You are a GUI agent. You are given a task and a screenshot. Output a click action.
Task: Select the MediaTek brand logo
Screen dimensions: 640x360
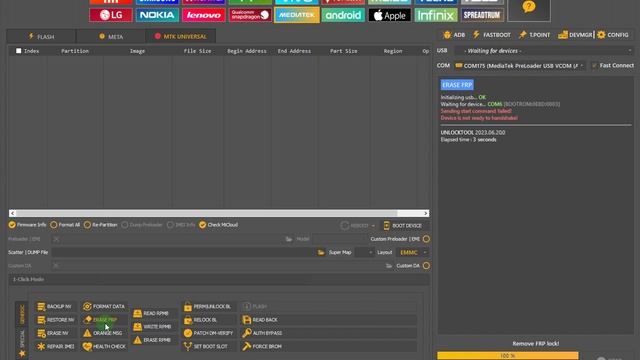pos(297,15)
